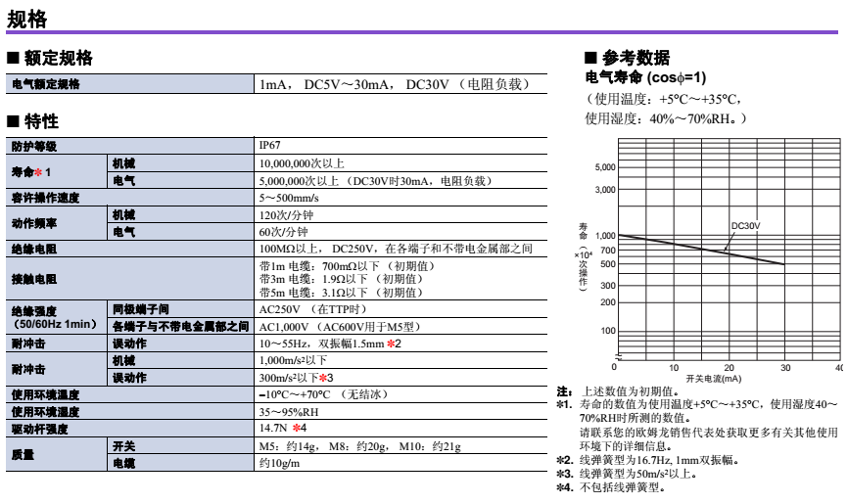The image size is (848, 504).
Task: Click the 接触电阻 row label
Action: [31, 278]
